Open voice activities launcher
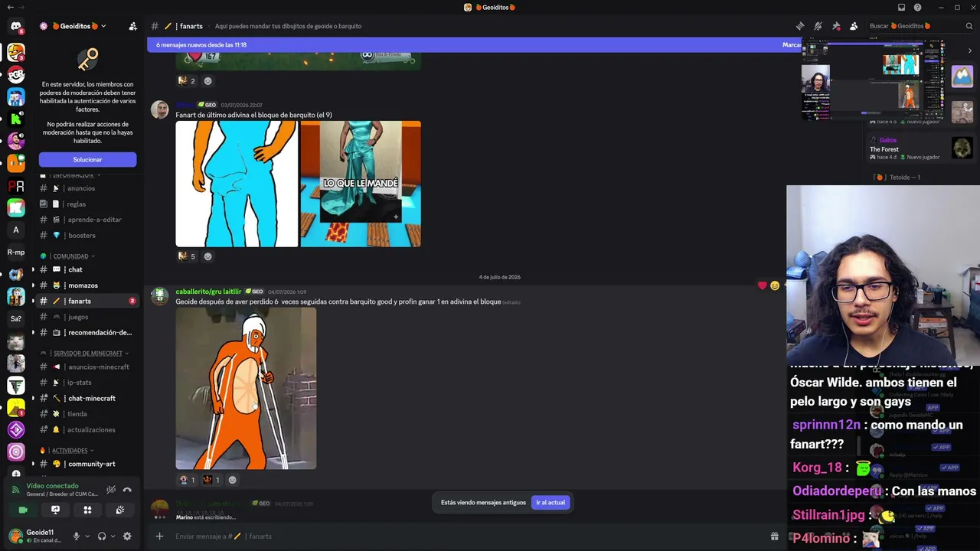Viewport: 980px width, 551px height. click(87, 510)
